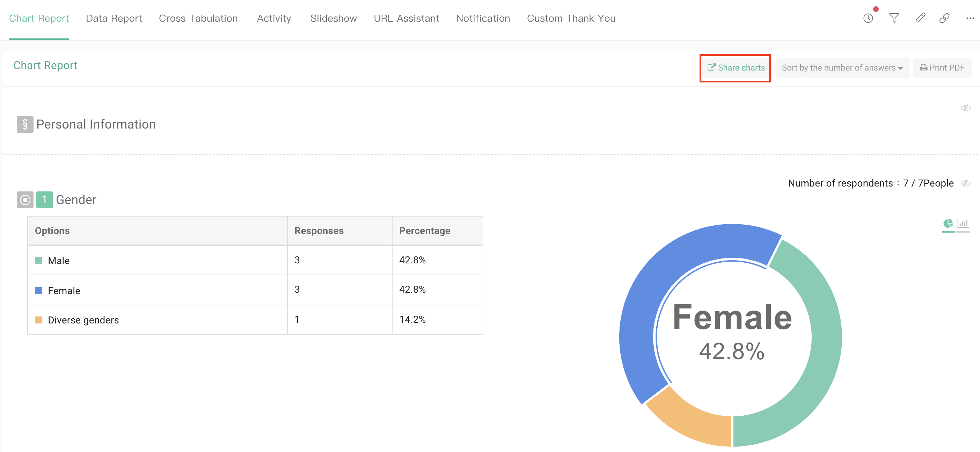Switch to the Data Report tab
This screenshot has width=980, height=452.
[114, 18]
